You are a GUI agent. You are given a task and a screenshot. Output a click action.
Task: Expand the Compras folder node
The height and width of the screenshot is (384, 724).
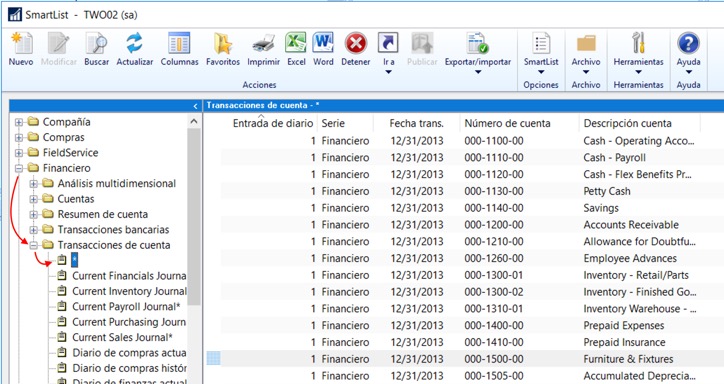[x=19, y=138]
